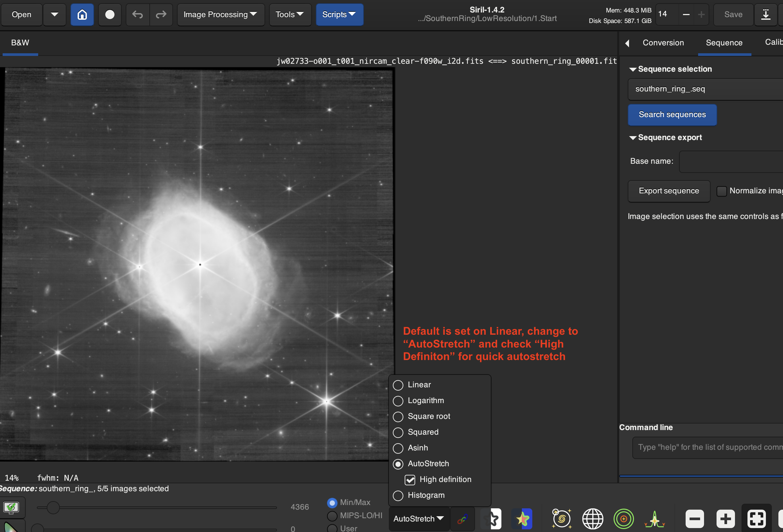This screenshot has width=783, height=532.
Task: Zoom to fit the image
Action: 756,519
